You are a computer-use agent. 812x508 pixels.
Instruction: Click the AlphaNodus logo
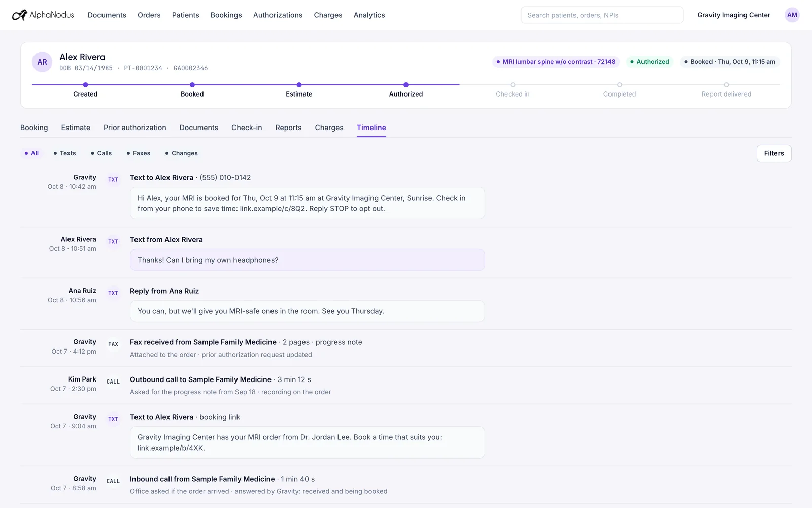[x=43, y=15]
